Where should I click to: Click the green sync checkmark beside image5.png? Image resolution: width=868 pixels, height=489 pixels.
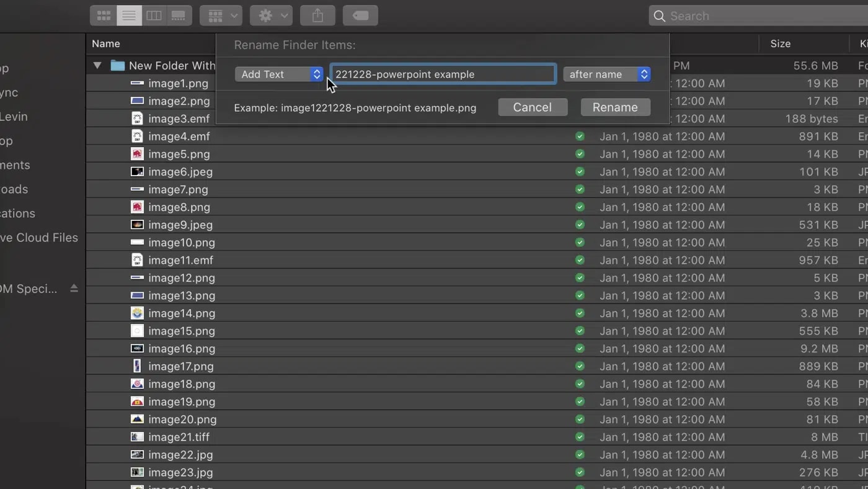pyautogui.click(x=580, y=154)
